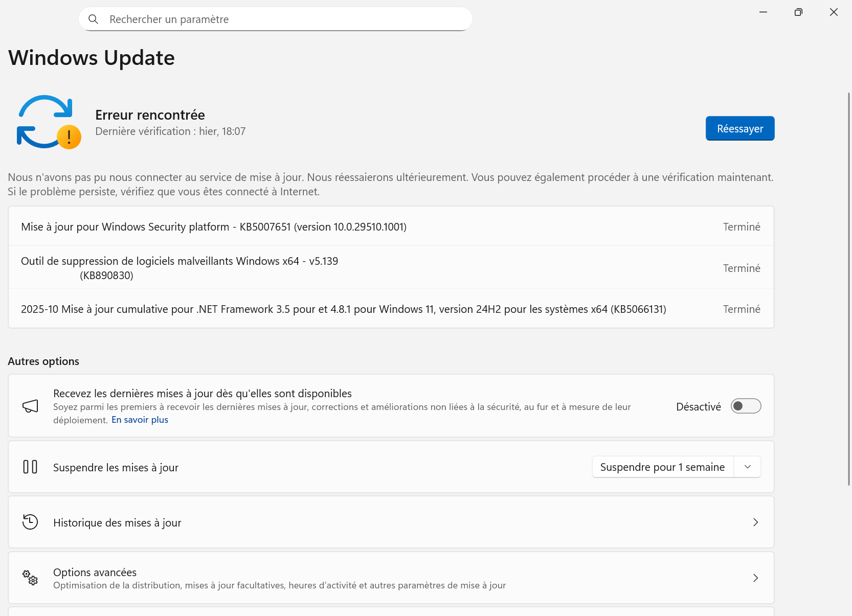Viewport: 852px width, 616px height.
Task: Click the pause icon beside Suspendre les mises à jour
Action: pyautogui.click(x=30, y=467)
